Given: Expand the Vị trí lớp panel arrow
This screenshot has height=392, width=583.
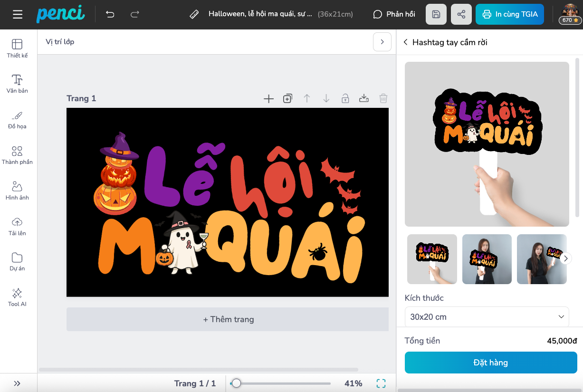Looking at the screenshot, I should click(x=382, y=42).
